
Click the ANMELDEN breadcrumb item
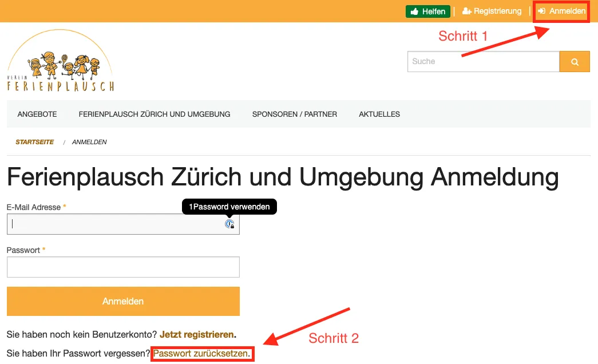tap(89, 142)
